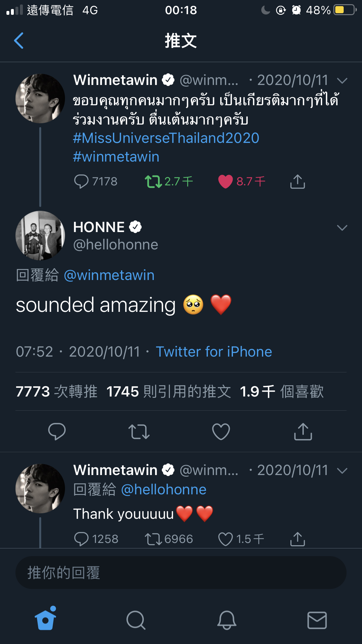Switch to the Search tab

click(136, 620)
